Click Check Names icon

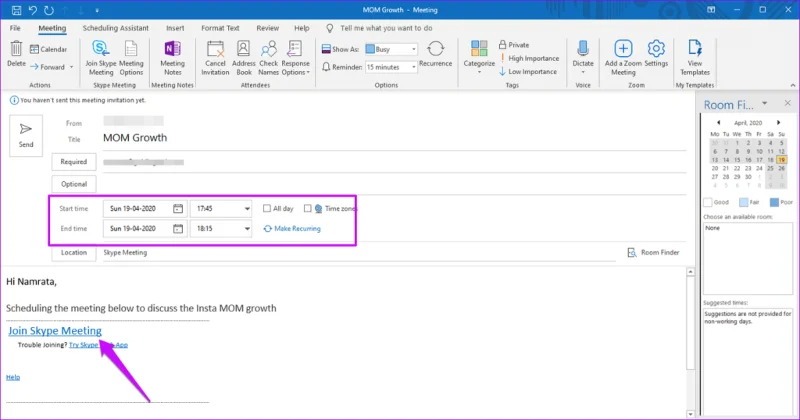268,58
